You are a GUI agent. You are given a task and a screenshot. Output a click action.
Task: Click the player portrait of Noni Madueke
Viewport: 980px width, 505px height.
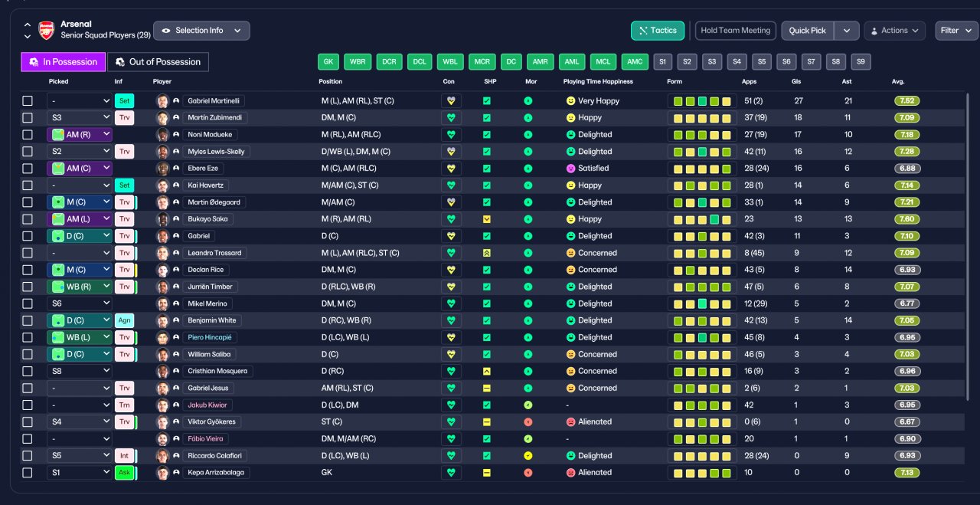162,134
